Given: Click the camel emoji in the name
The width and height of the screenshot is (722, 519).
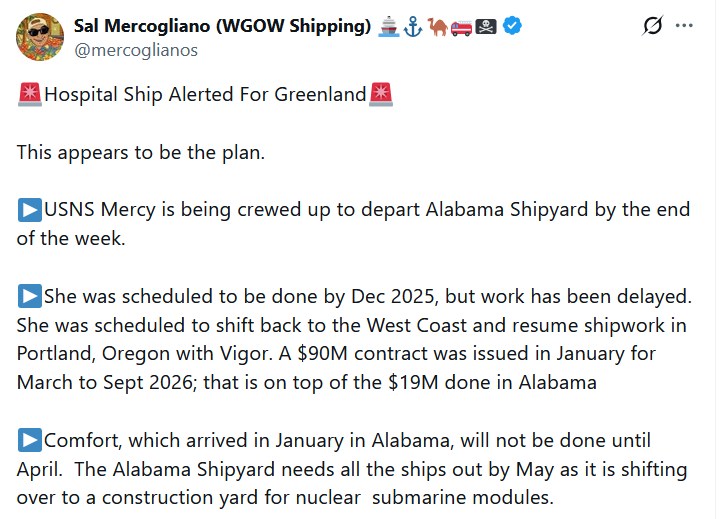Looking at the screenshot, I should click(437, 26).
